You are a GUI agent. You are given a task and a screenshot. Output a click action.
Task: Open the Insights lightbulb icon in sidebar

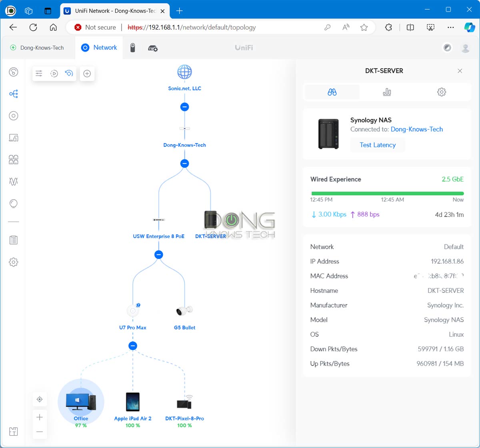[x=14, y=204]
